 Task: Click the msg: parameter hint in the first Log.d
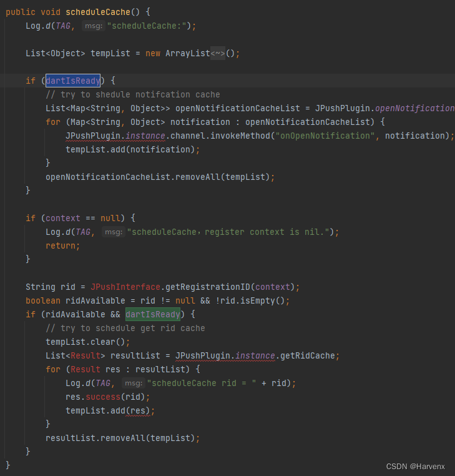94,26
